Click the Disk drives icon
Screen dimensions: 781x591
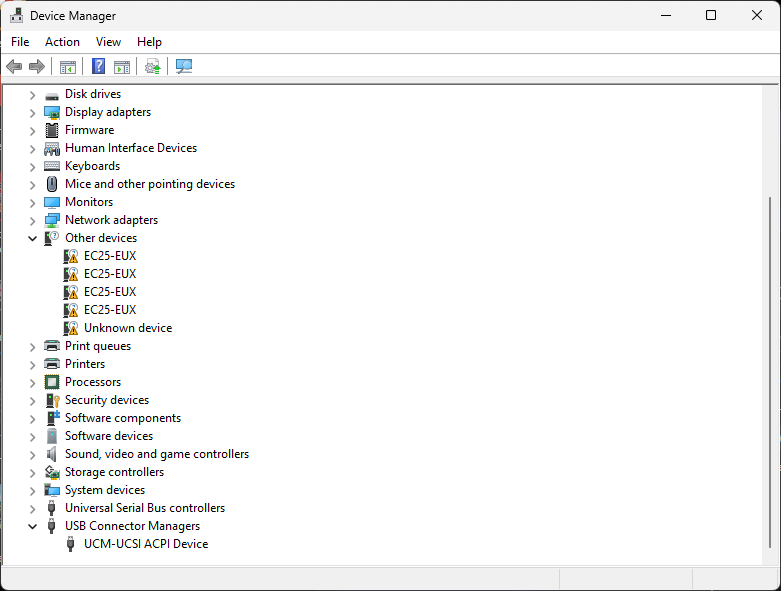pos(52,95)
